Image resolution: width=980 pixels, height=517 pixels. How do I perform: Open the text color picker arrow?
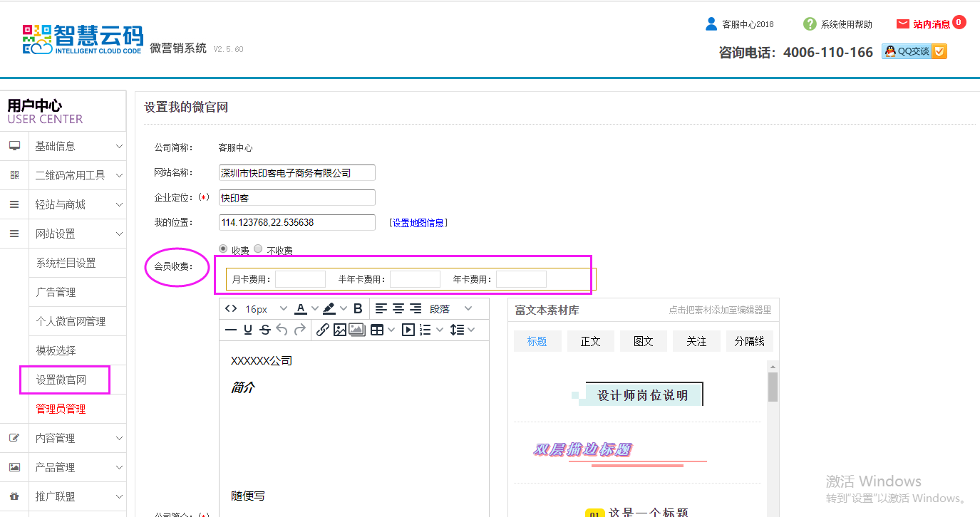[x=315, y=308]
